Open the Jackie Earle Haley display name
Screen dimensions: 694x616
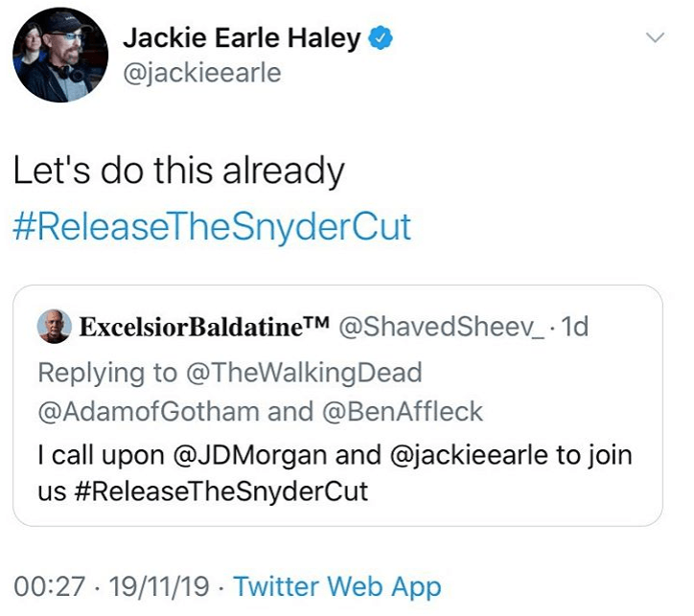click(242, 39)
